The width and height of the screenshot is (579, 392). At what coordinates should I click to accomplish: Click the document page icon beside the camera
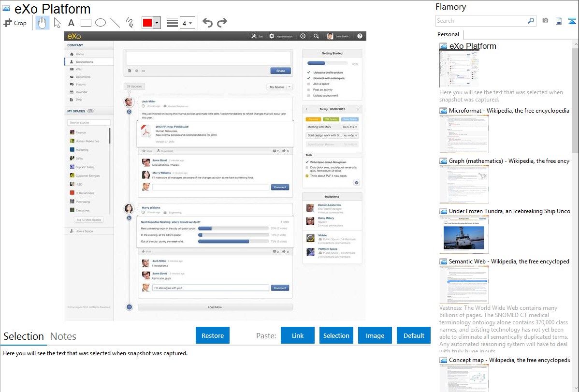click(x=559, y=21)
